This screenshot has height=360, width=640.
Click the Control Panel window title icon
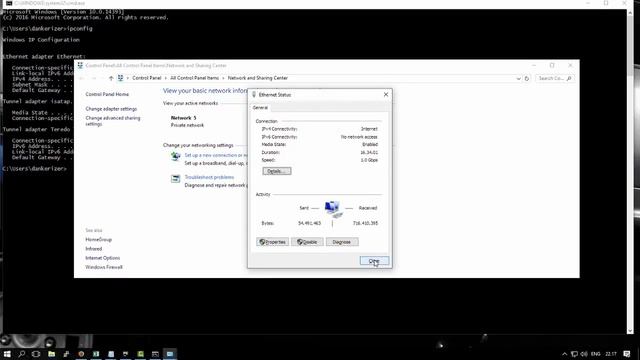point(80,65)
